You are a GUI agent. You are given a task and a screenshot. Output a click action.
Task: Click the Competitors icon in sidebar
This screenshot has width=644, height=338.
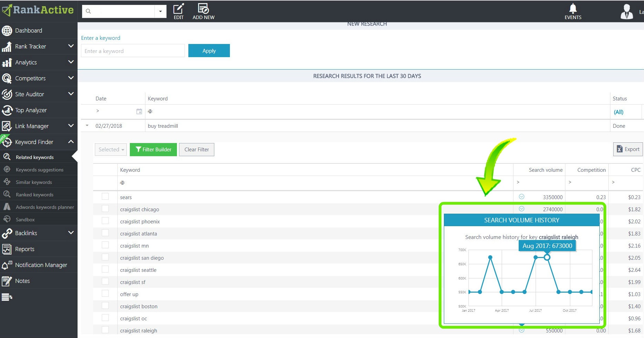7,78
